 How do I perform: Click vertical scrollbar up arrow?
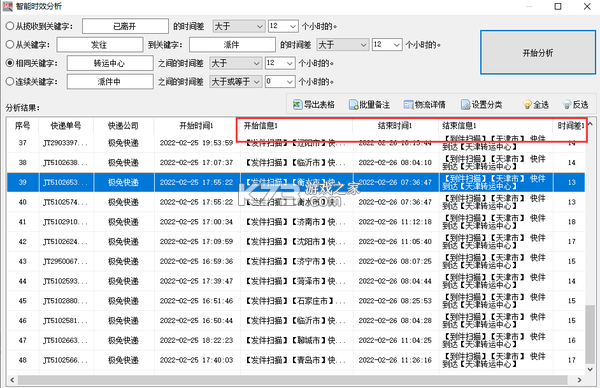tap(590, 124)
